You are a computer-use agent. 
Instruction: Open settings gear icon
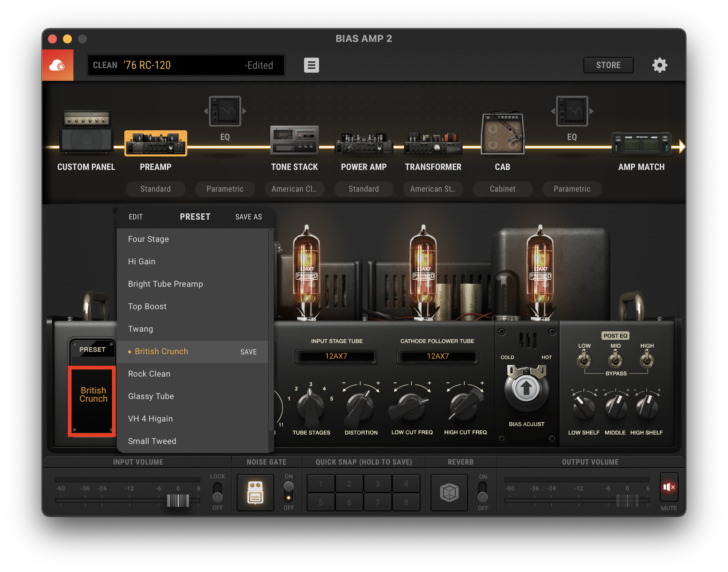659,65
